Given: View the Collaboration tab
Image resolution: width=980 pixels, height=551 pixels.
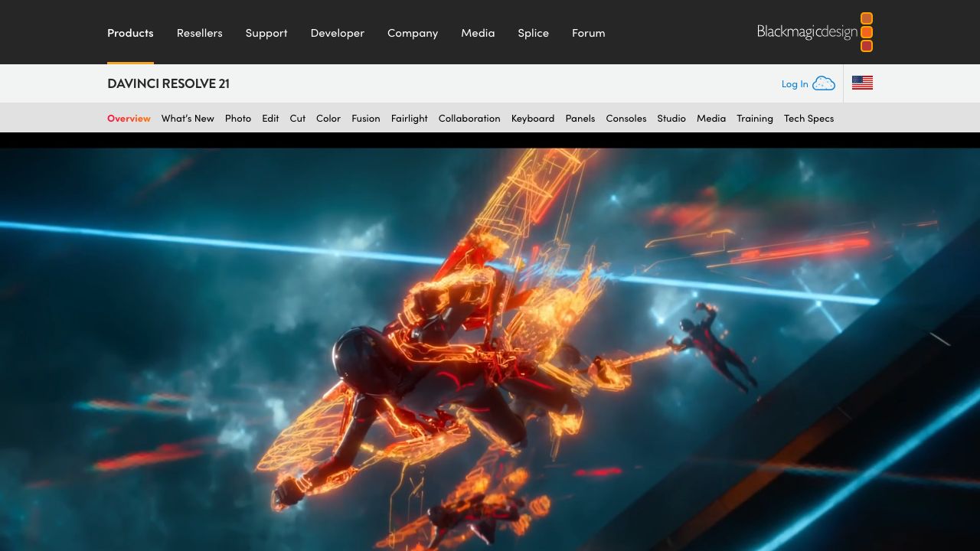Looking at the screenshot, I should (x=469, y=118).
